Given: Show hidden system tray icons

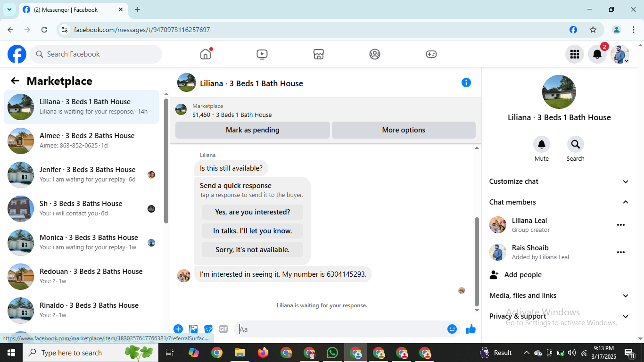Looking at the screenshot, I should click(x=526, y=353).
